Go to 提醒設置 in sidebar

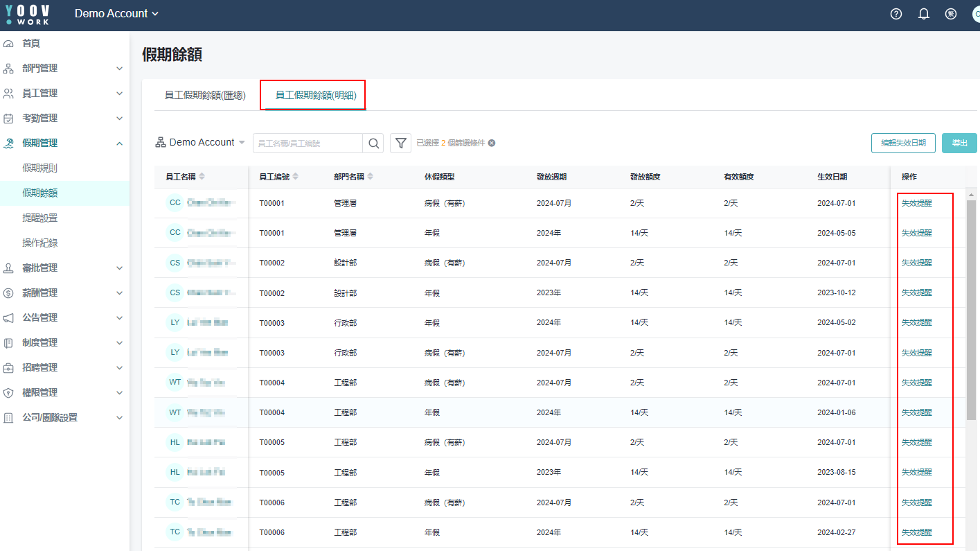coord(40,218)
